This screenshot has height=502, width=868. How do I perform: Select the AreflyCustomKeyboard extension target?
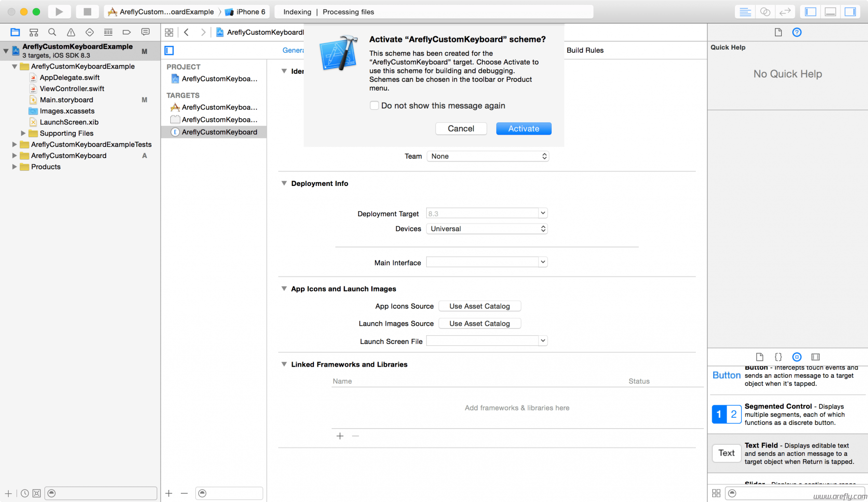coord(214,132)
